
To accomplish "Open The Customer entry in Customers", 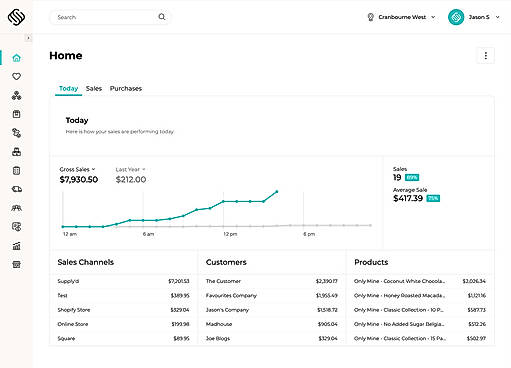I will coord(272,281).
